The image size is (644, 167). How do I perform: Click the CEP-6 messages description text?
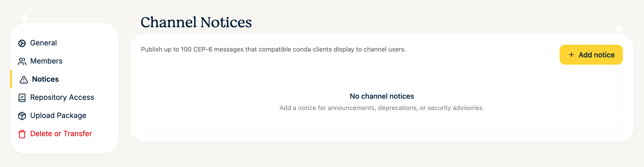273,49
